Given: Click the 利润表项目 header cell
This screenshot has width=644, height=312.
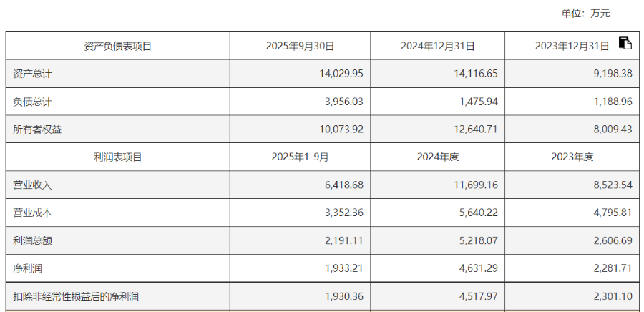Looking at the screenshot, I should (117, 157).
